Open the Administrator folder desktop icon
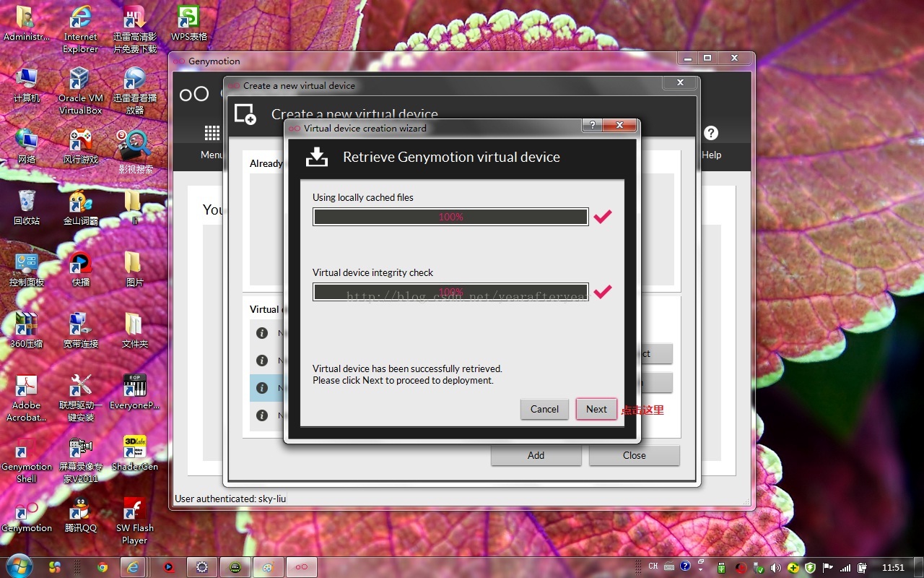The image size is (924, 578). point(27,24)
